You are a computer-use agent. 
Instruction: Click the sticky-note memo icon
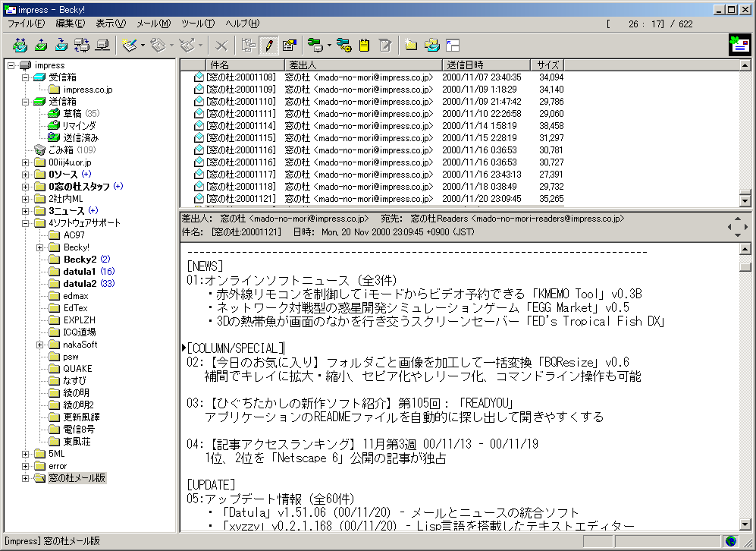[x=364, y=45]
